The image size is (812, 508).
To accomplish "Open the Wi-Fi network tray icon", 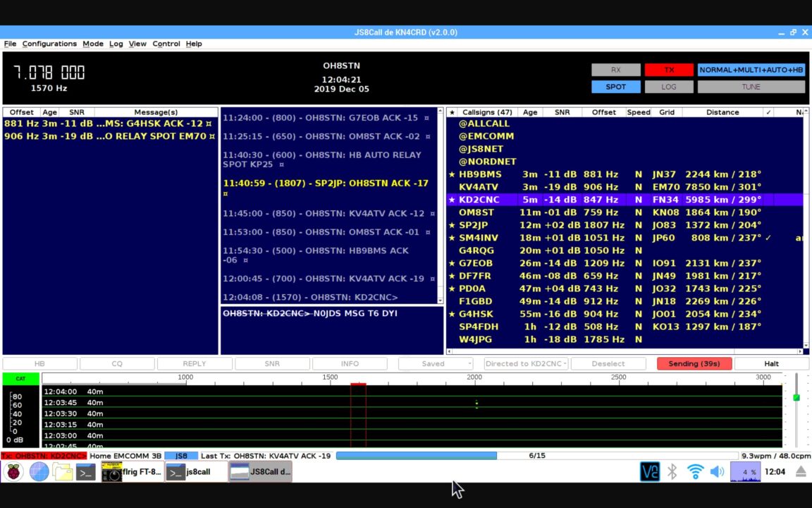I will [695, 472].
